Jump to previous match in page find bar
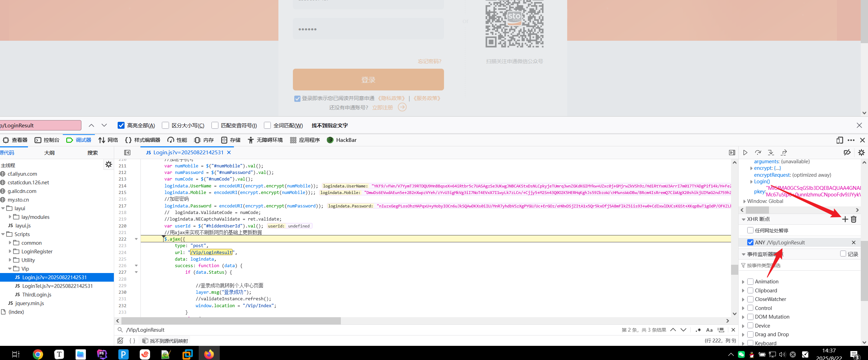The height and width of the screenshot is (360, 868). pyautogui.click(x=91, y=125)
